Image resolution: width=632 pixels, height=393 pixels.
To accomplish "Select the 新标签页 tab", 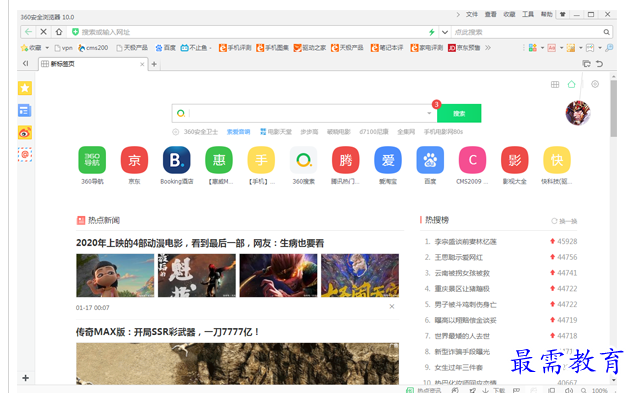I will (x=93, y=64).
